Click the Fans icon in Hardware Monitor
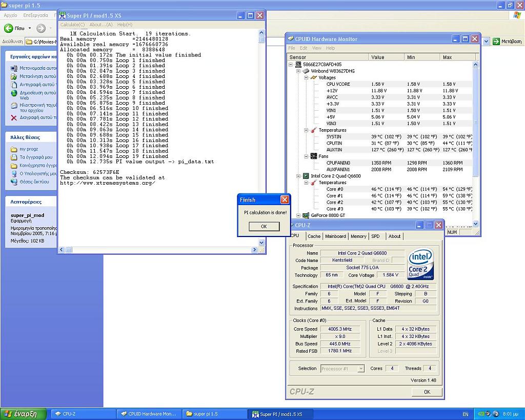The image size is (525, 420). (x=313, y=156)
